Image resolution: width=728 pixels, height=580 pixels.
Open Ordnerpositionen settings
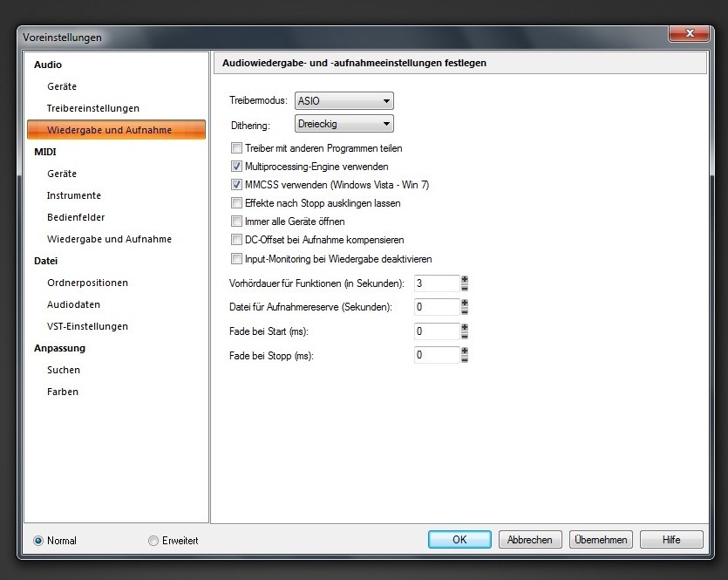click(x=87, y=283)
